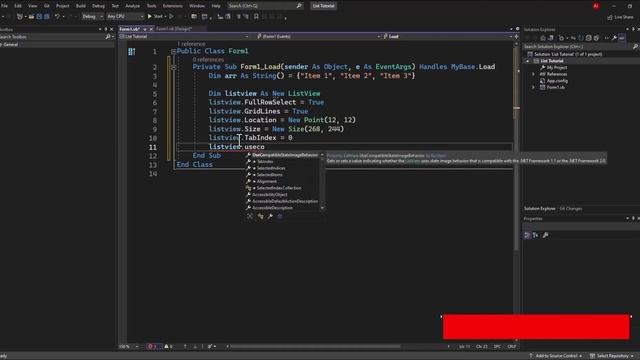The image size is (640, 360).
Task: Collapse the Form1_Load Sub outline
Action: (173, 67)
